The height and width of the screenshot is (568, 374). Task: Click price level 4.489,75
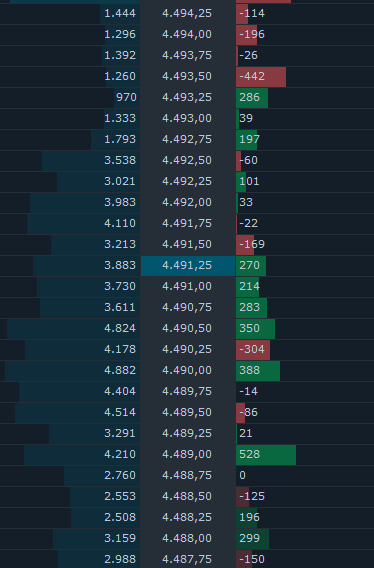187,392
